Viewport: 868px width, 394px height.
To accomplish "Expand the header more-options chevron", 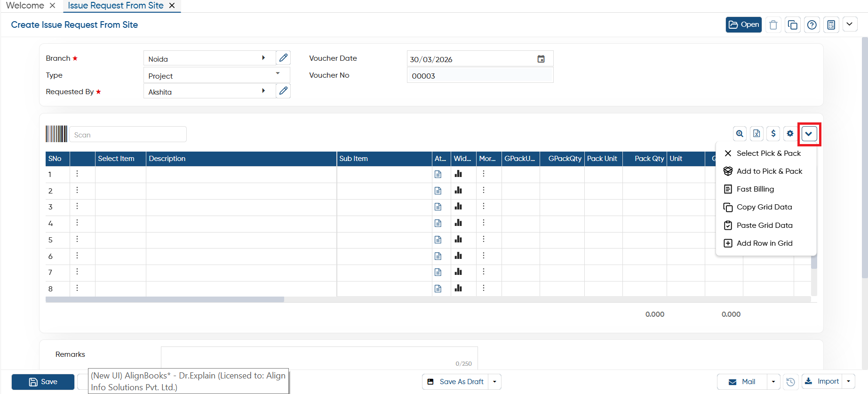I will tap(850, 24).
